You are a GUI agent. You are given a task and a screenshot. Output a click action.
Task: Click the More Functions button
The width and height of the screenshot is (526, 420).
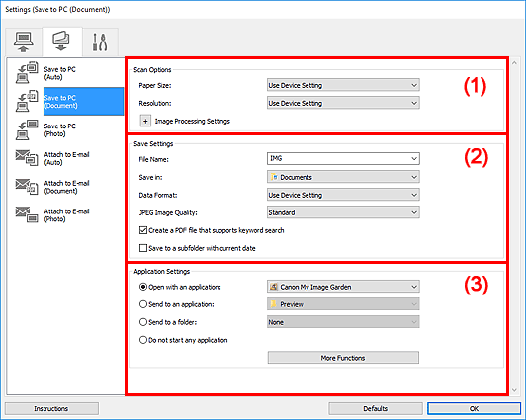pos(343,358)
